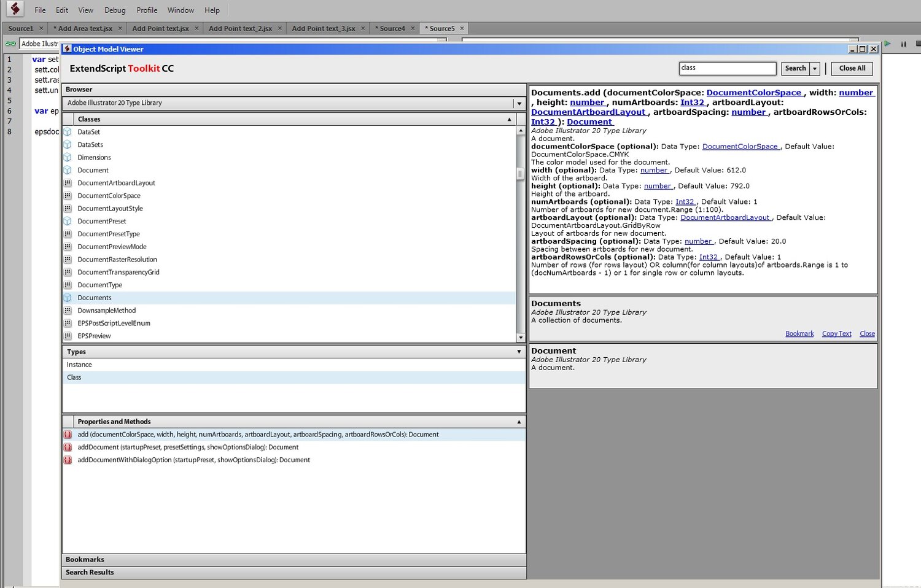This screenshot has width=921, height=588.
Task: Select the Instance type row
Action: [x=294, y=365]
